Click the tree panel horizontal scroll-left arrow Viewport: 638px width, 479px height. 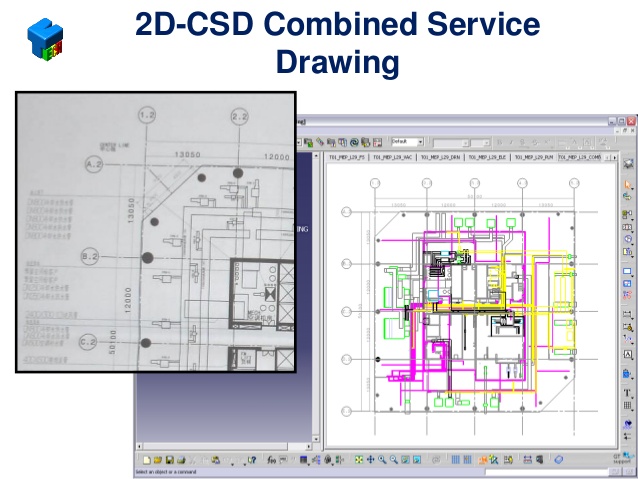140,446
